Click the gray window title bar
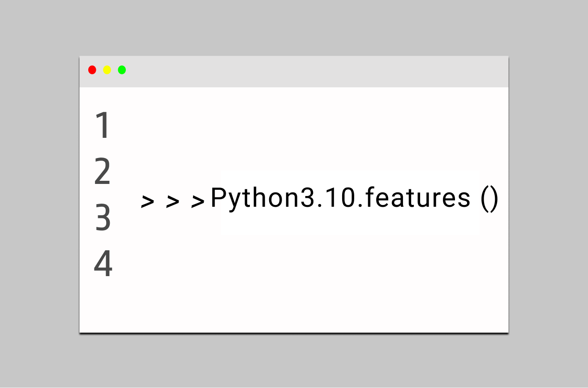 (313, 72)
